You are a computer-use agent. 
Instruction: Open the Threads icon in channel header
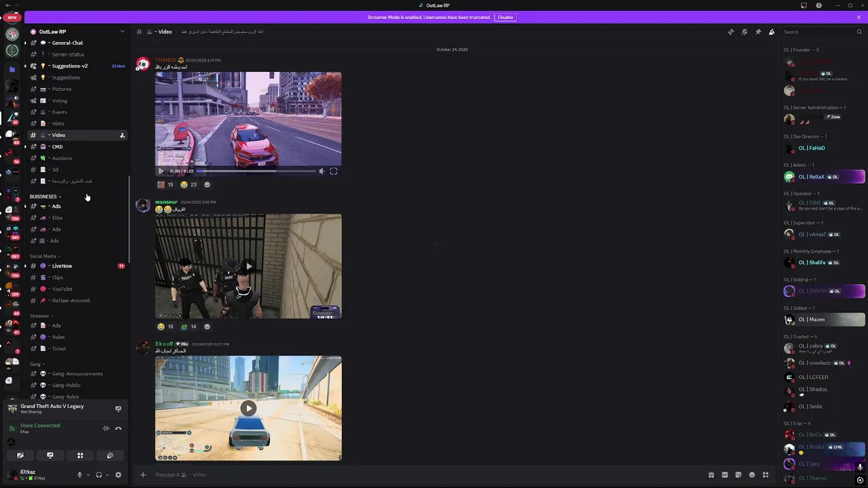[730, 32]
